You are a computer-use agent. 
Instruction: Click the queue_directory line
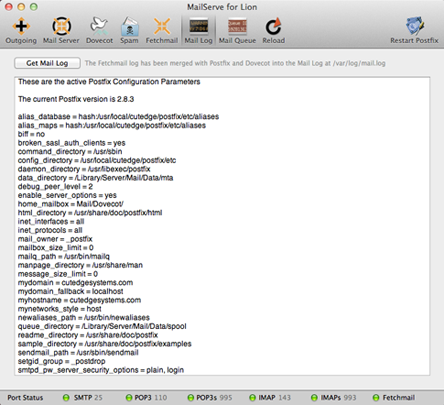(x=102, y=326)
